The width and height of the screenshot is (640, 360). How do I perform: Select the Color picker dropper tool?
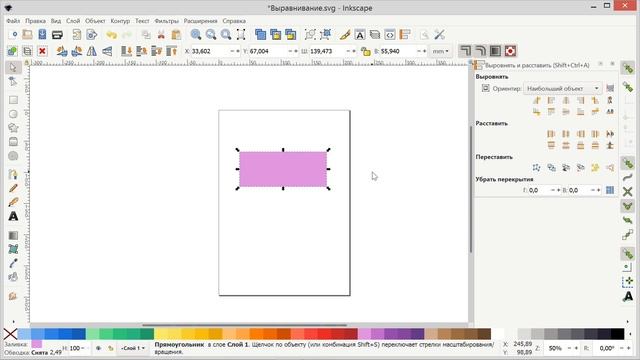pos(13,263)
